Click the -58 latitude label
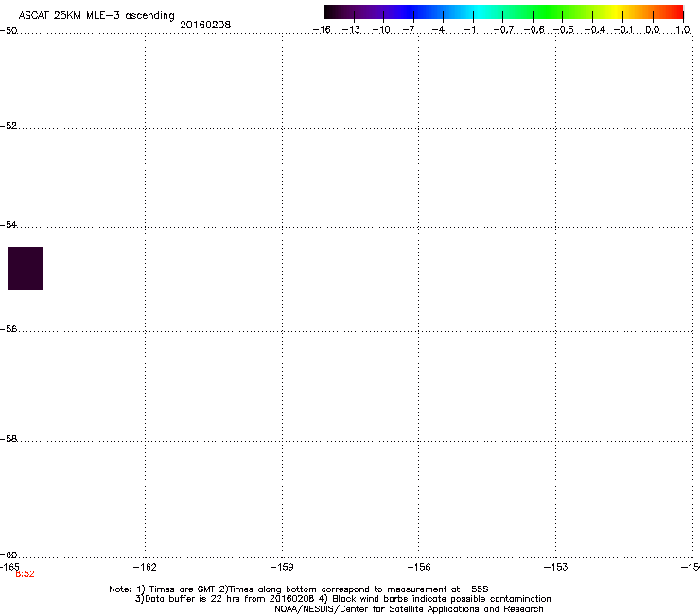Screen dimensions: 700x615 (x=9, y=439)
